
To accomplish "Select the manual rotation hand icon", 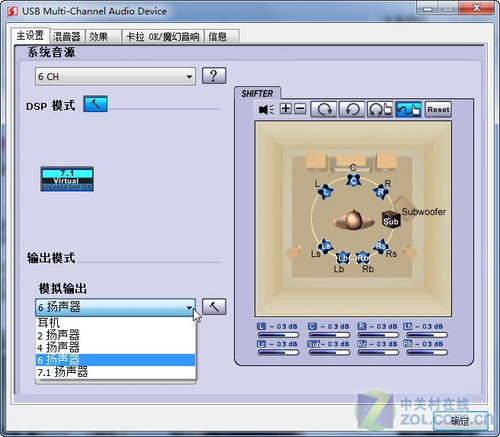I will [x=380, y=109].
